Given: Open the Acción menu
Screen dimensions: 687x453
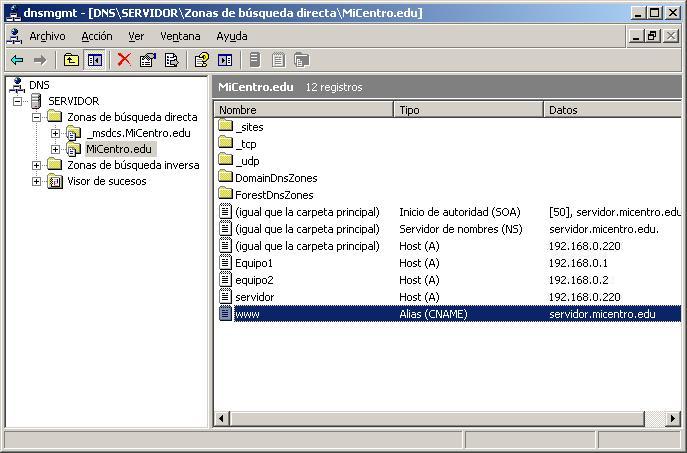Looking at the screenshot, I should tap(97, 36).
